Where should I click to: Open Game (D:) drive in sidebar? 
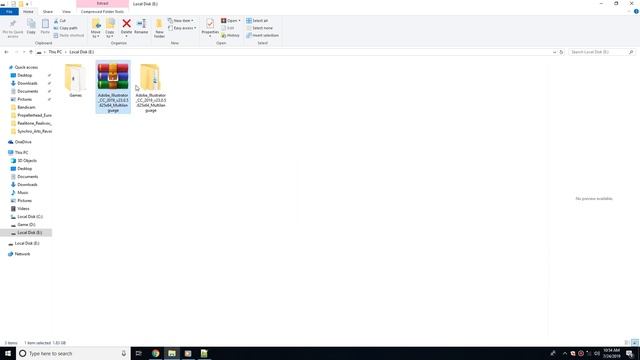point(26,225)
